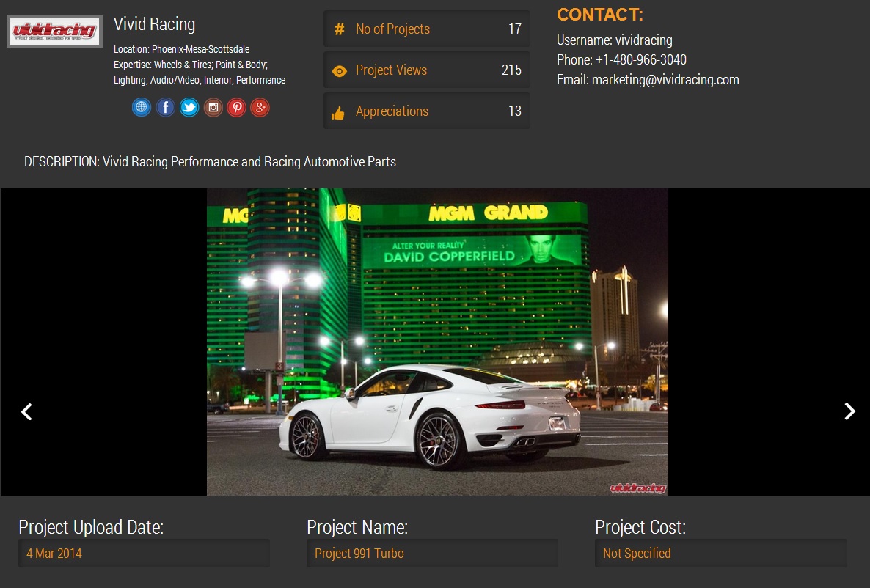This screenshot has width=870, height=588.
Task: Click the Project Views 215 stat row
Action: (427, 70)
